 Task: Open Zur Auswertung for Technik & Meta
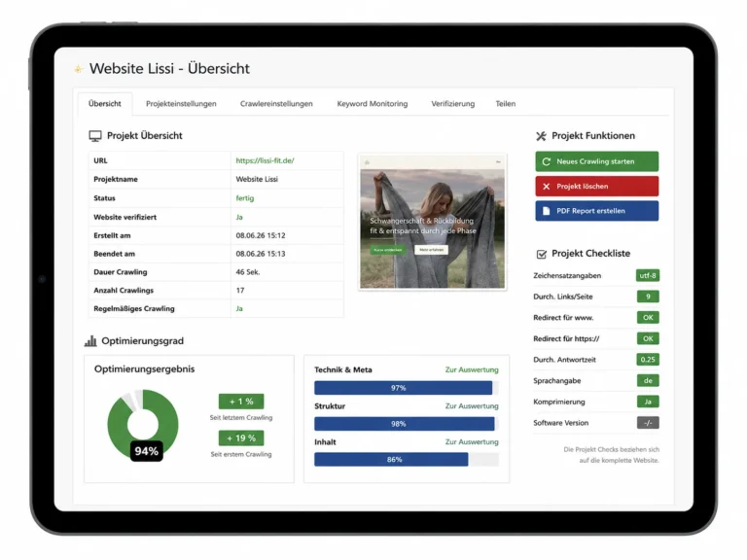[472, 370]
